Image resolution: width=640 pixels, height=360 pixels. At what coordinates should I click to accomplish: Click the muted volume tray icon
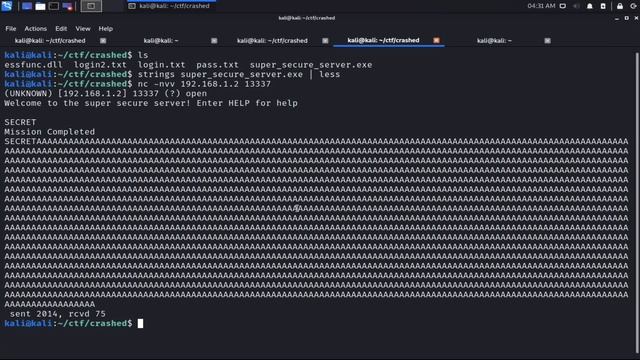coord(576,6)
